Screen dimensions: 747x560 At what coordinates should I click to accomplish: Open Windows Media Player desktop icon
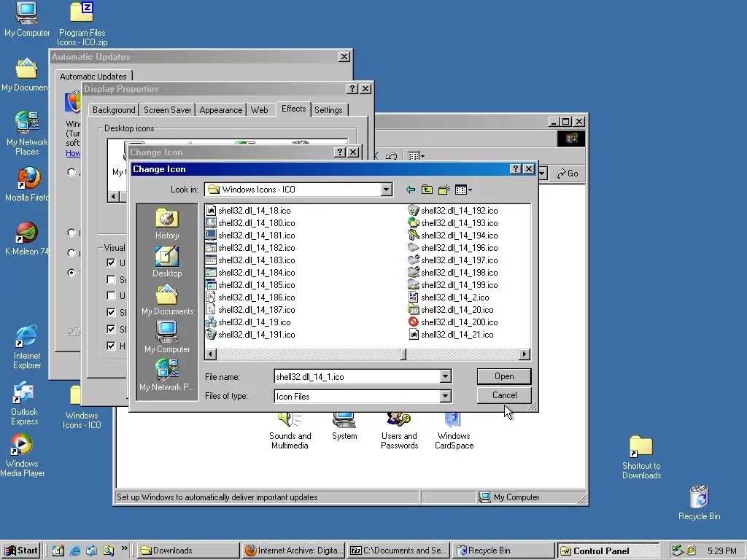coord(23,456)
